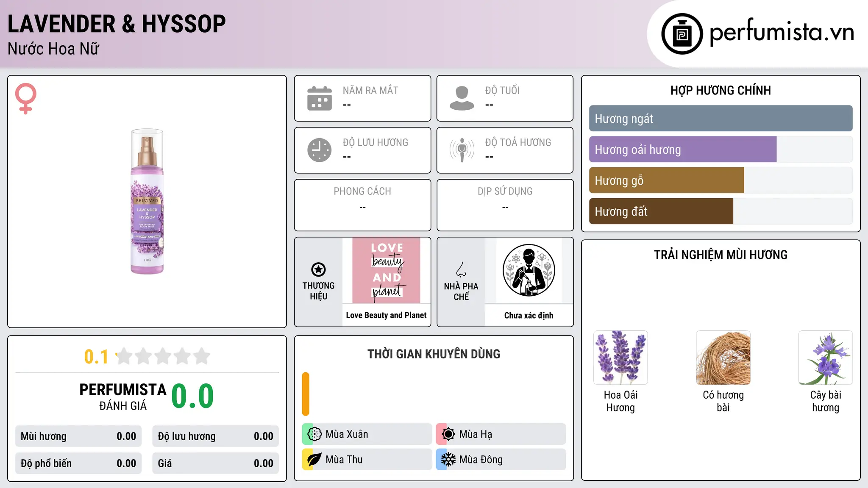Open the perfumer silhouette illustration

[x=529, y=270]
